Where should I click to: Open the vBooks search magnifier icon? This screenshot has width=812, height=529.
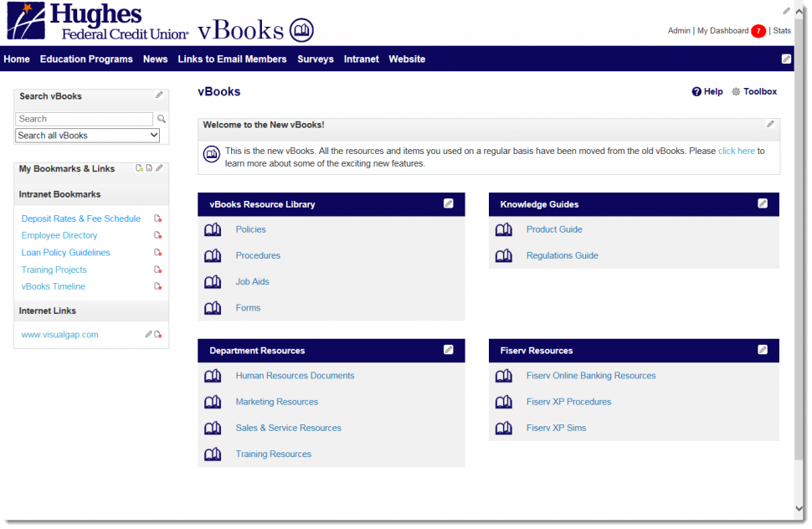161,119
